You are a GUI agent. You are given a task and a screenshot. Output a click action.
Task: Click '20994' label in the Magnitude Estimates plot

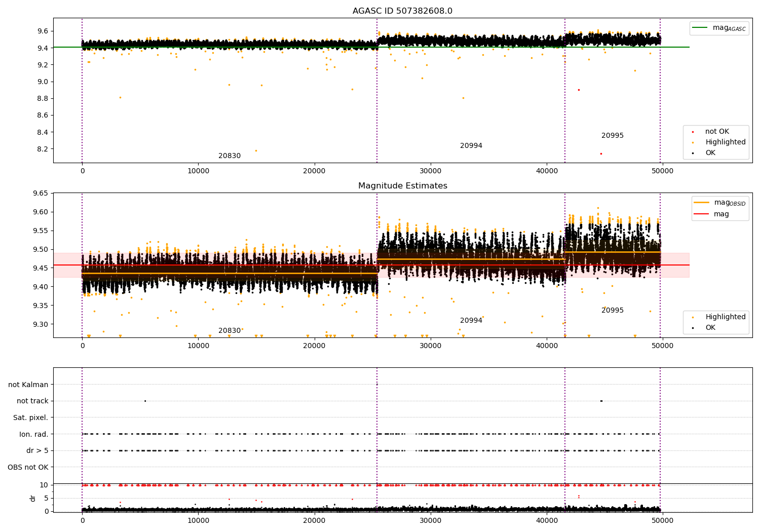471,321
